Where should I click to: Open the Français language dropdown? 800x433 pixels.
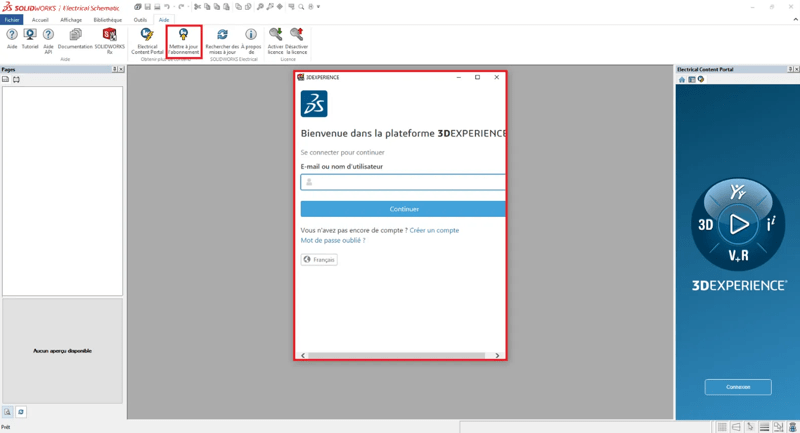319,260
